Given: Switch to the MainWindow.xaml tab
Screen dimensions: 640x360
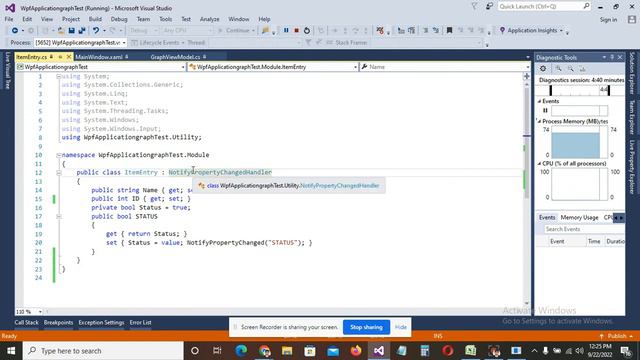Looking at the screenshot, I should (99, 57).
